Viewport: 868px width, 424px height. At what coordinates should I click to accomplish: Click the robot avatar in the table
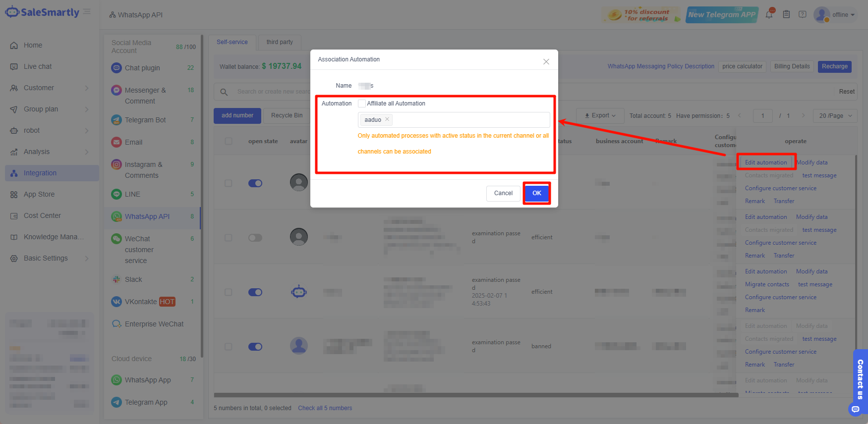[x=299, y=292]
